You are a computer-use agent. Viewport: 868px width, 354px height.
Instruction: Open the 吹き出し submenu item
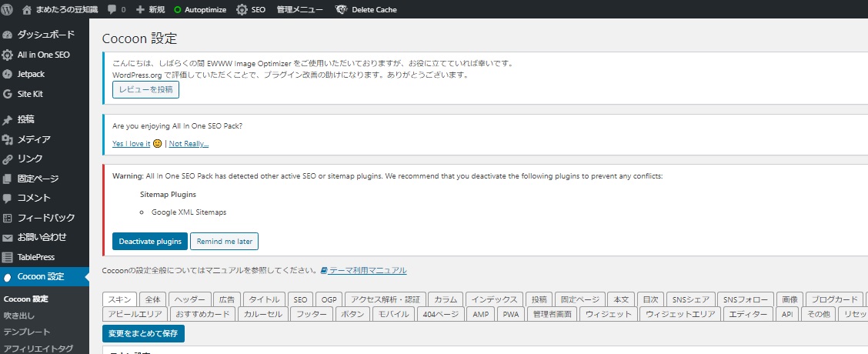[19, 316]
